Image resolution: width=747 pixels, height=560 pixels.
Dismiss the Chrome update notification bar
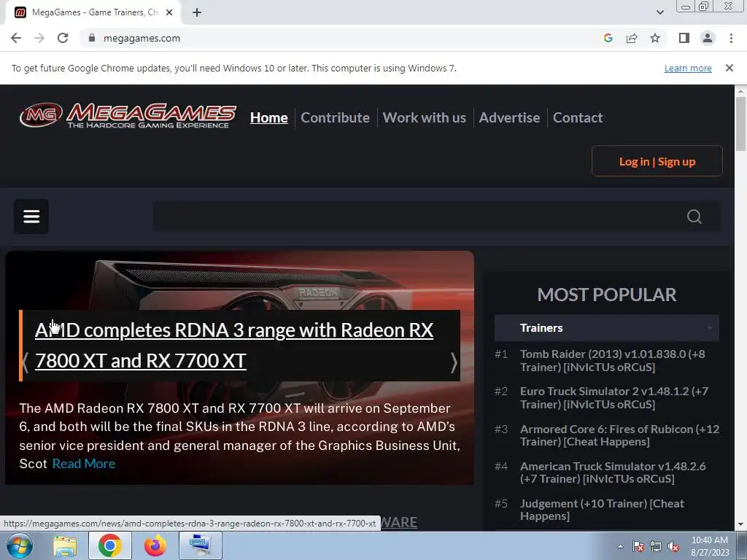click(x=729, y=68)
